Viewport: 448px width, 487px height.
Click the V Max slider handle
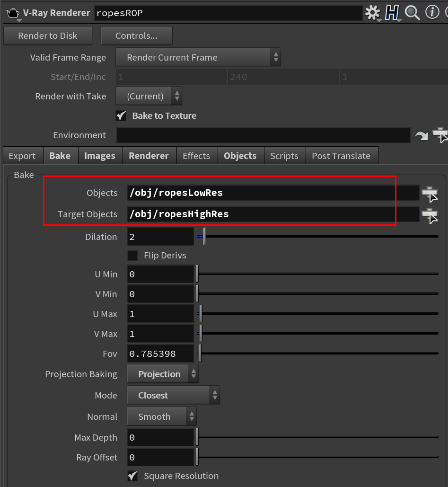coord(201,334)
